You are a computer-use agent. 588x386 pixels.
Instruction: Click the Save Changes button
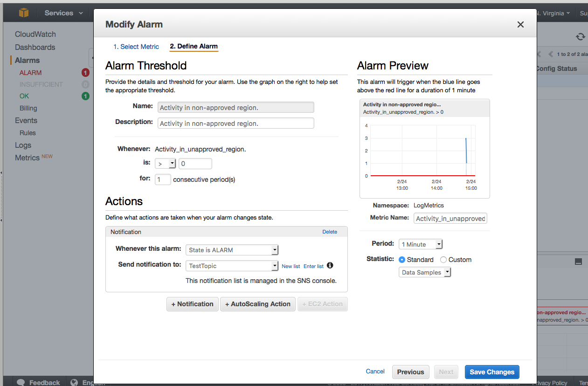(492, 372)
